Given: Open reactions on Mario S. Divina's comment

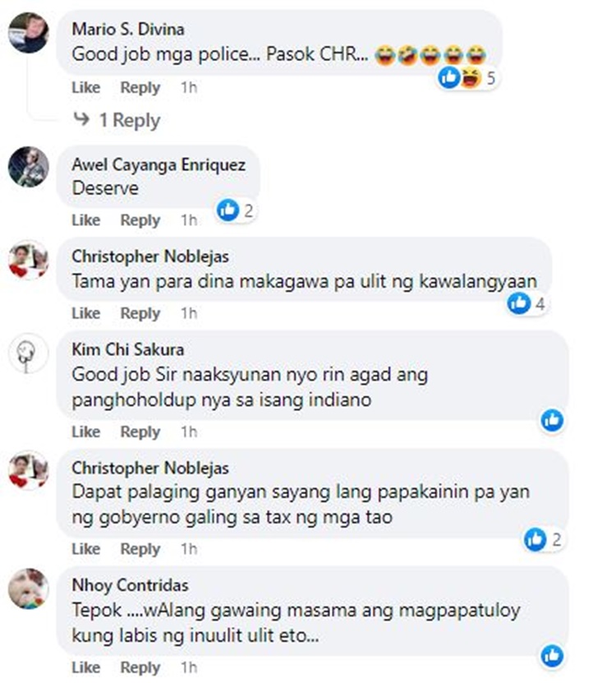Looking at the screenshot, I should tap(467, 78).
